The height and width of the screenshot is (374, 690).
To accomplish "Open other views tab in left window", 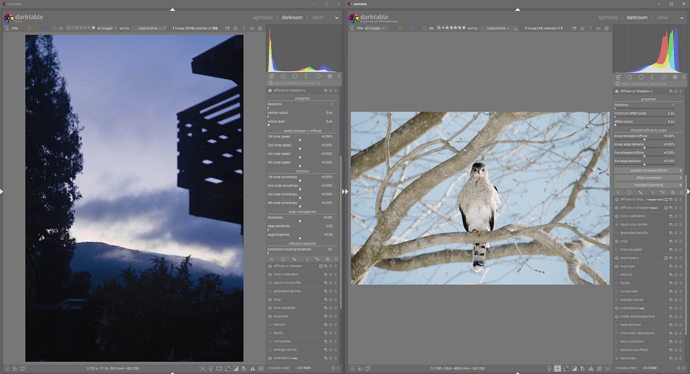I will point(318,18).
